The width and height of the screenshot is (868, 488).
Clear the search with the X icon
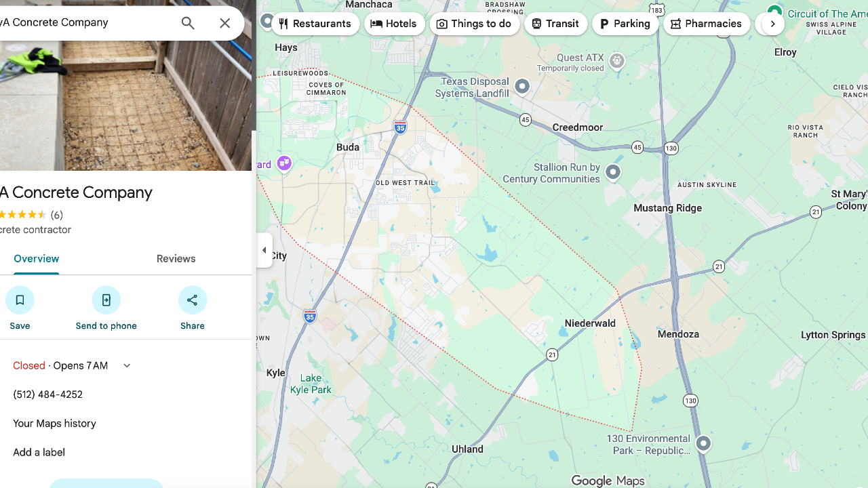click(225, 23)
